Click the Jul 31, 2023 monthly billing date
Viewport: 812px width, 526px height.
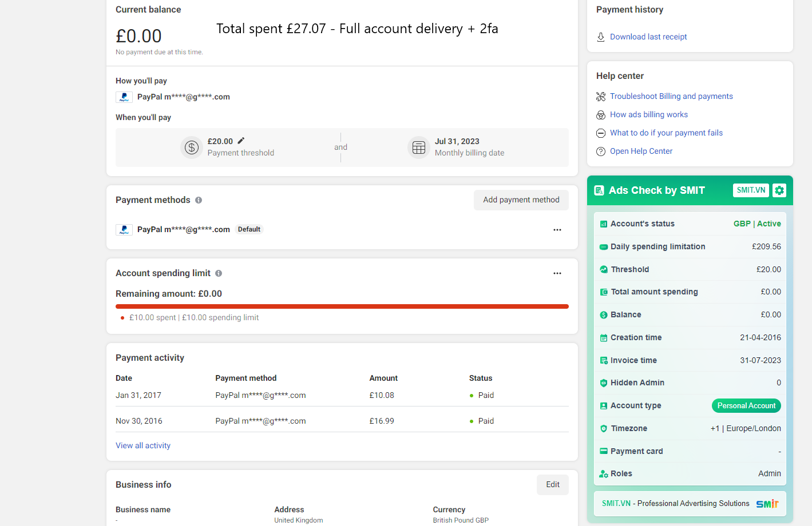click(457, 142)
